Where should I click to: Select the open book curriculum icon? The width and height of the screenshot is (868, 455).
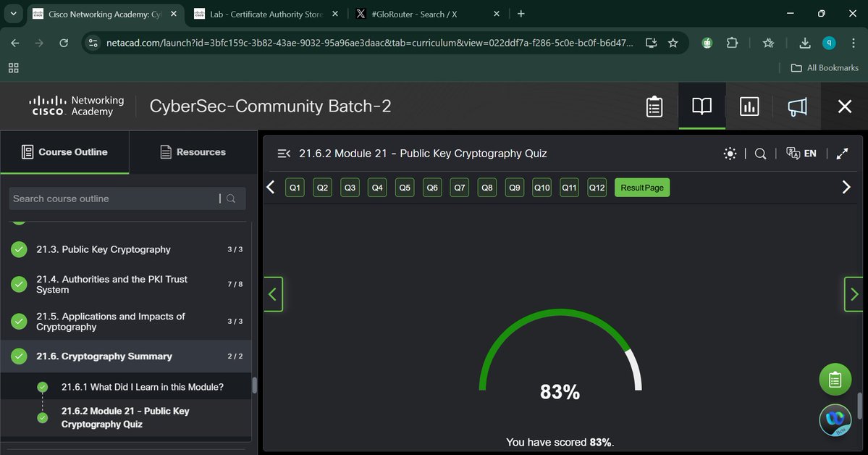(701, 106)
